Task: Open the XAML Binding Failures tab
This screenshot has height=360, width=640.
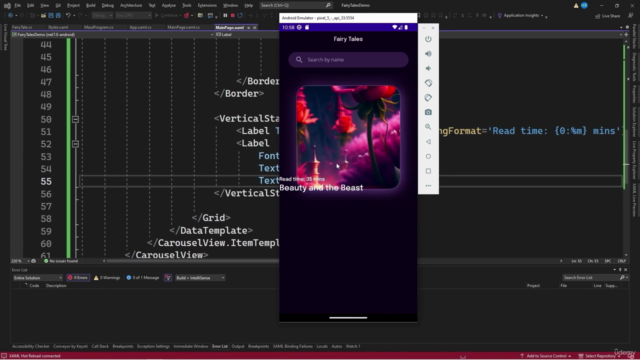Action: pos(293,346)
